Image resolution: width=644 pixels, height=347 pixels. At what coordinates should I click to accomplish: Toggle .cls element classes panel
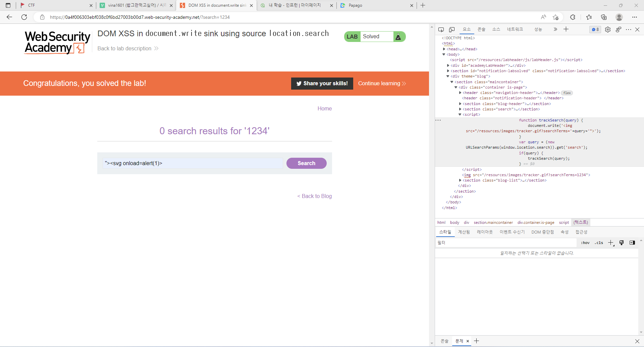click(x=599, y=243)
